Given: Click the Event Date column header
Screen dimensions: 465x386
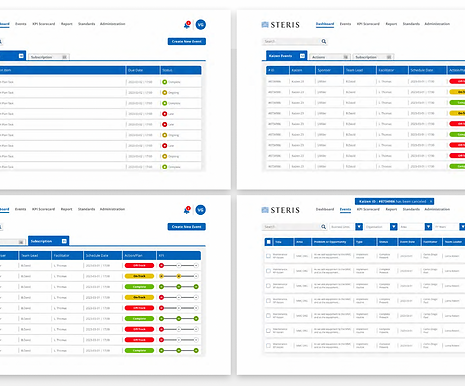Looking at the screenshot, I should 410,242.
